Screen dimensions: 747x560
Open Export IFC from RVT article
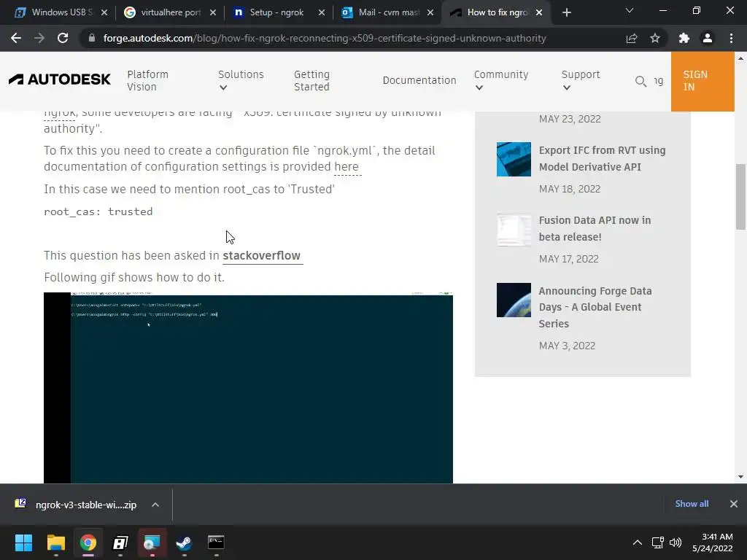[602, 158]
